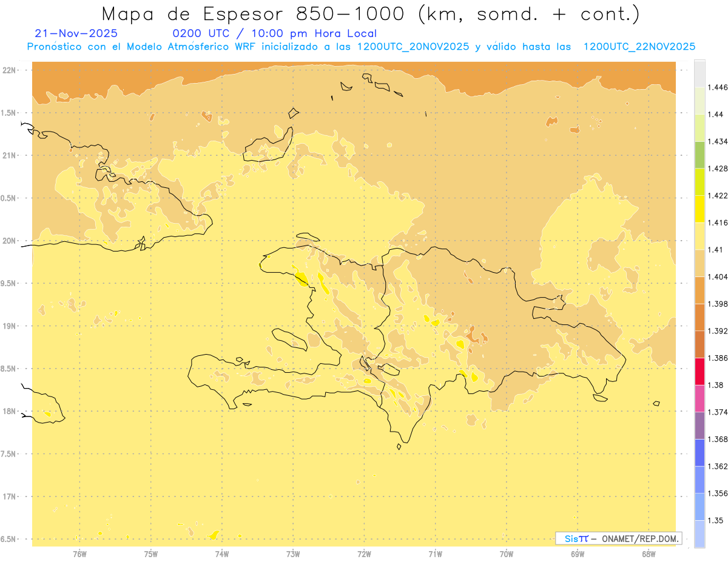Pick the blue legend swatch between 1.362 and 1.368
Screen dimensions: 728x562
(x=699, y=452)
